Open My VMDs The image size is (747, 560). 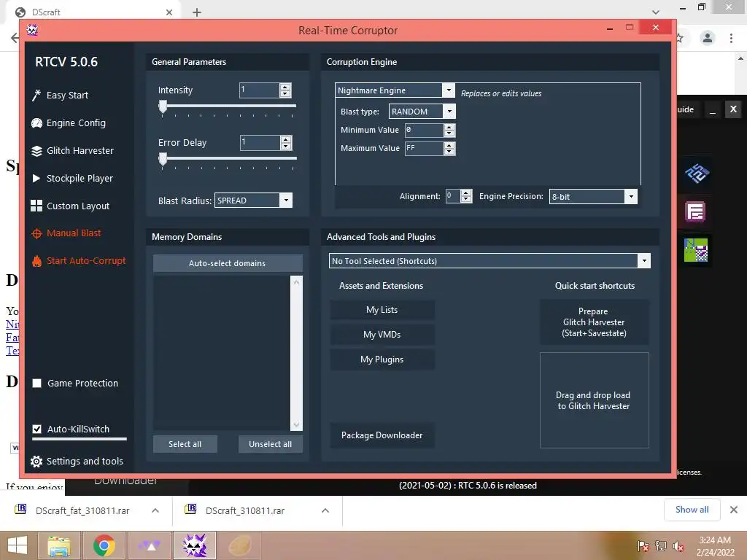click(x=382, y=334)
